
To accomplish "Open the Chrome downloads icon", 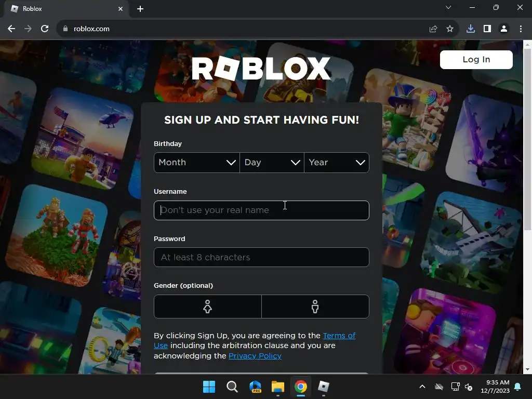I will 471,29.
